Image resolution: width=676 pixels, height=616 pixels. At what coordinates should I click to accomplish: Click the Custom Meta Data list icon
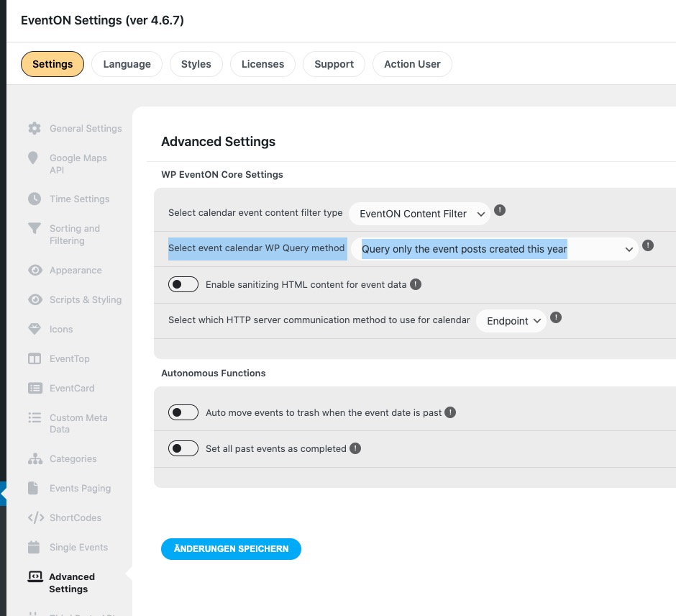35,417
